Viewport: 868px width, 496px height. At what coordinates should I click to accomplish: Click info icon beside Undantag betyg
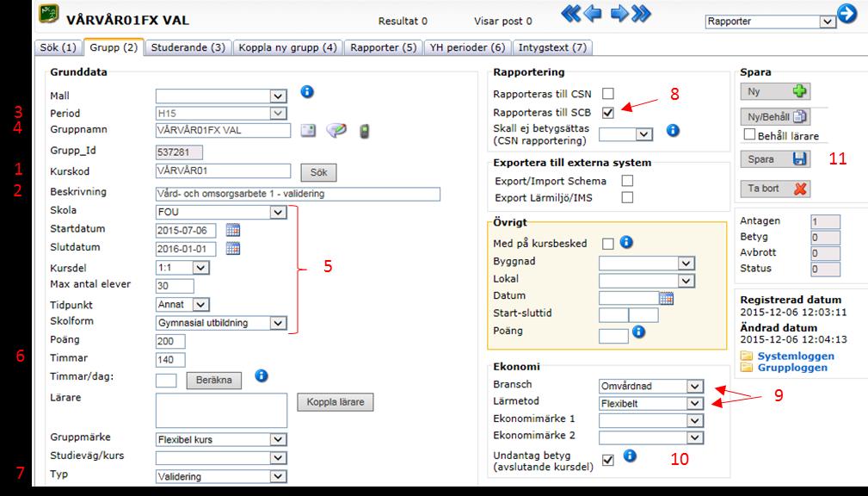(x=630, y=456)
